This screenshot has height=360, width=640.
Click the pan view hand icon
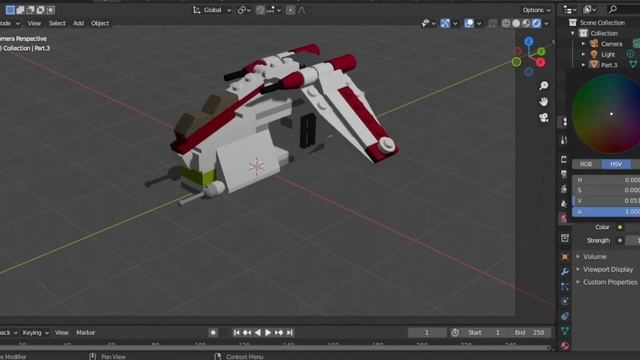point(544,102)
